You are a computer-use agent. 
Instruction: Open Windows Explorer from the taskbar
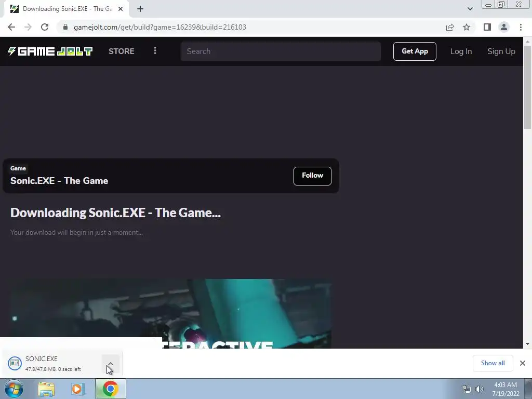click(46, 389)
